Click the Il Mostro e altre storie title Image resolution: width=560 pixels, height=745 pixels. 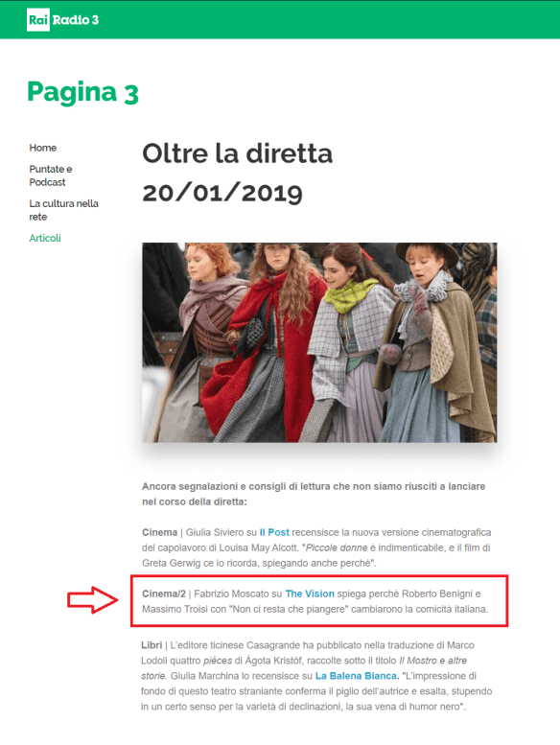[x=304, y=668]
